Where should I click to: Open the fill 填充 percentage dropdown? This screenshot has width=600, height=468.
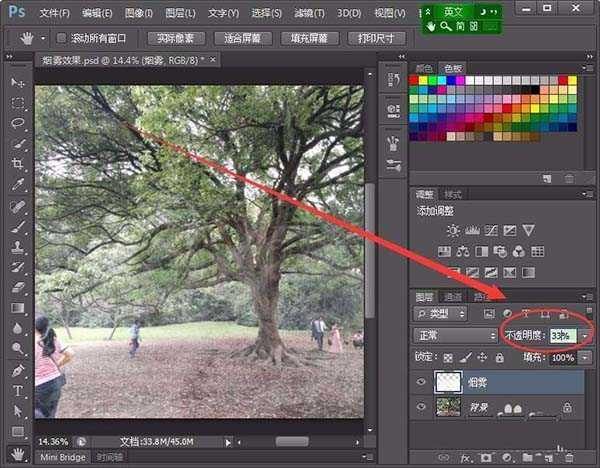(x=585, y=357)
